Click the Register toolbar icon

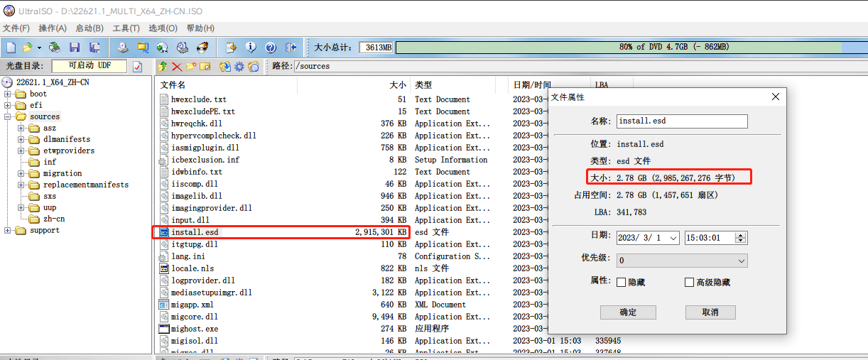click(x=231, y=48)
